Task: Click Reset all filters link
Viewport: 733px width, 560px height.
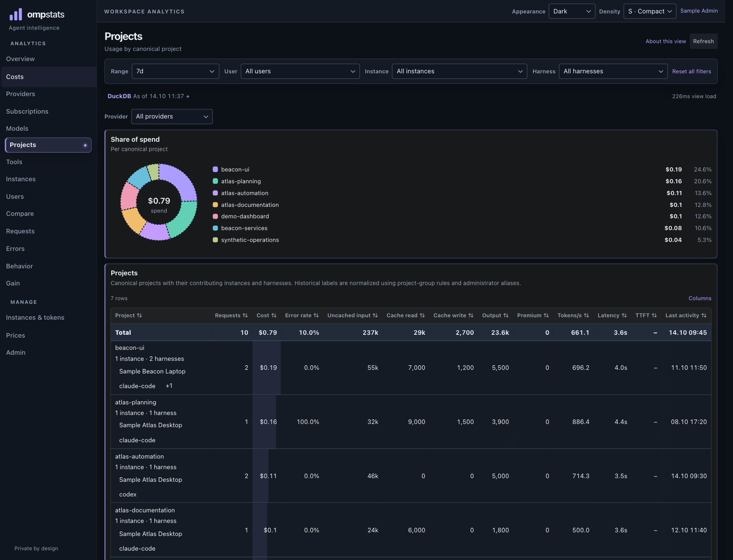Action: coord(691,71)
